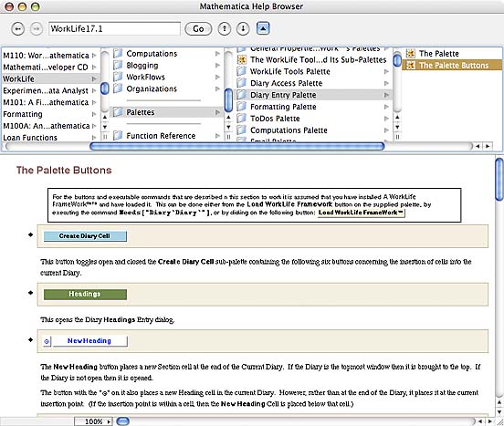Open the Computations Palette folder icon

pos(242,130)
